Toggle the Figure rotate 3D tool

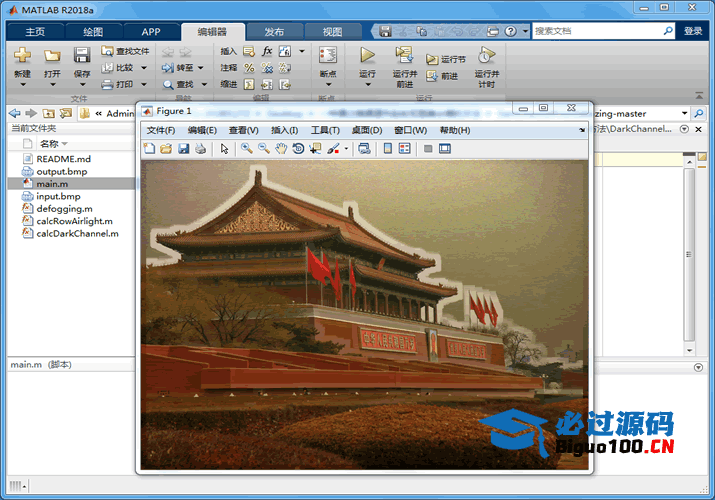tap(298, 148)
